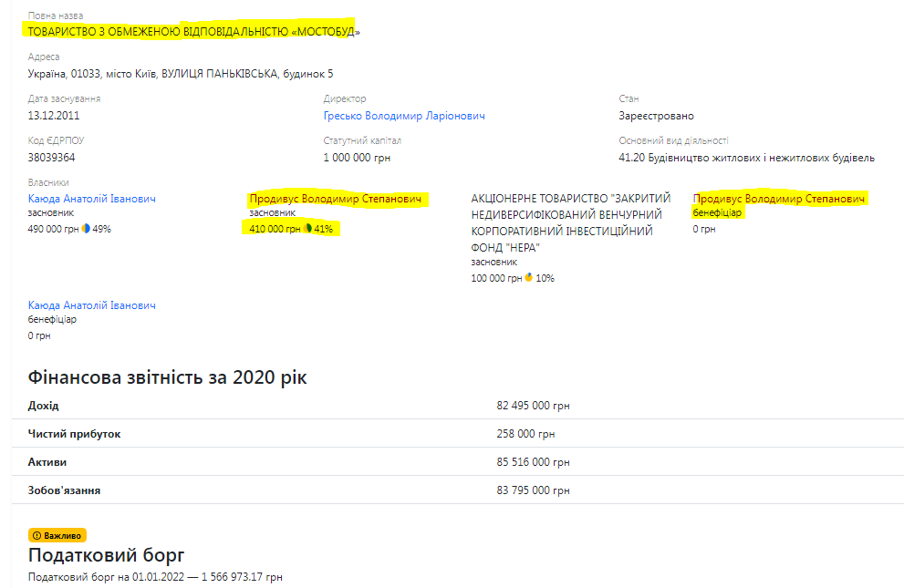Image resolution: width=904 pixels, height=588 pixels.
Task: Open director Гресько Володимир Ларіонович's profile link
Action: [404, 116]
